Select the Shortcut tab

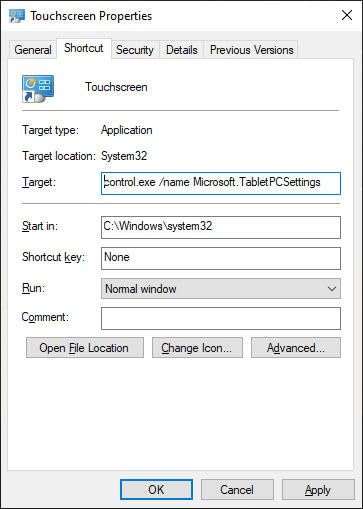point(84,48)
